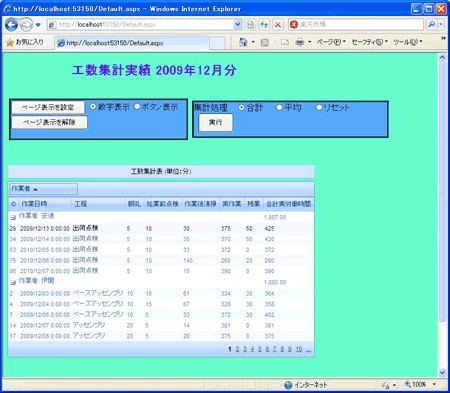Click the pager ellipsis for more pages
This screenshot has height=393, width=450.
coord(308,350)
